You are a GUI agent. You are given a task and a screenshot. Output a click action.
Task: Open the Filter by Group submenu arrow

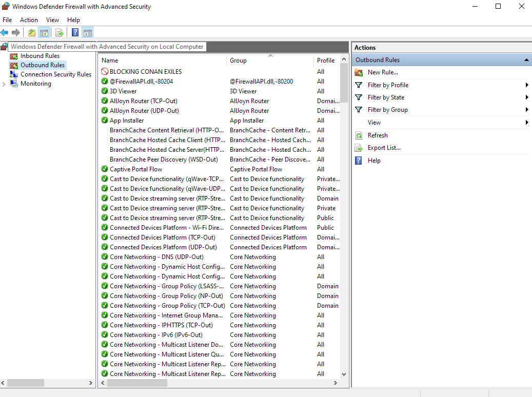coord(526,110)
